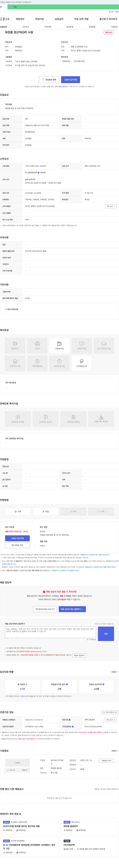
Task: Click the top 고용24 입사지원 button
Action: (x=71, y=80)
